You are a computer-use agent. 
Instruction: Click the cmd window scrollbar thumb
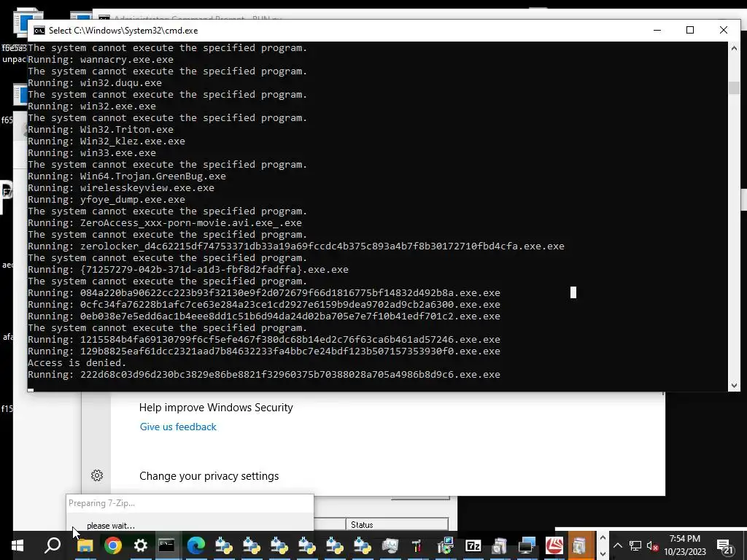coord(734,88)
